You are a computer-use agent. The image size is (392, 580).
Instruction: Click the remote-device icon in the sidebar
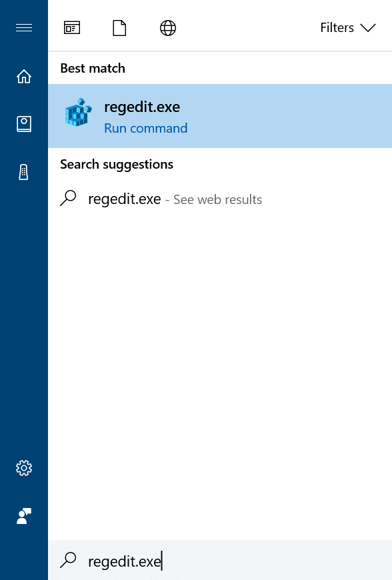[23, 171]
